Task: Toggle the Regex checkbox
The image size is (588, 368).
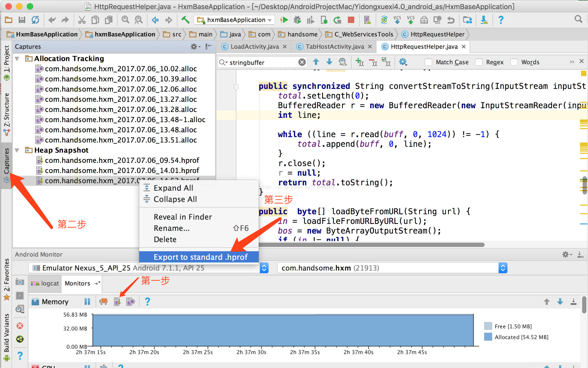Action: [479, 62]
